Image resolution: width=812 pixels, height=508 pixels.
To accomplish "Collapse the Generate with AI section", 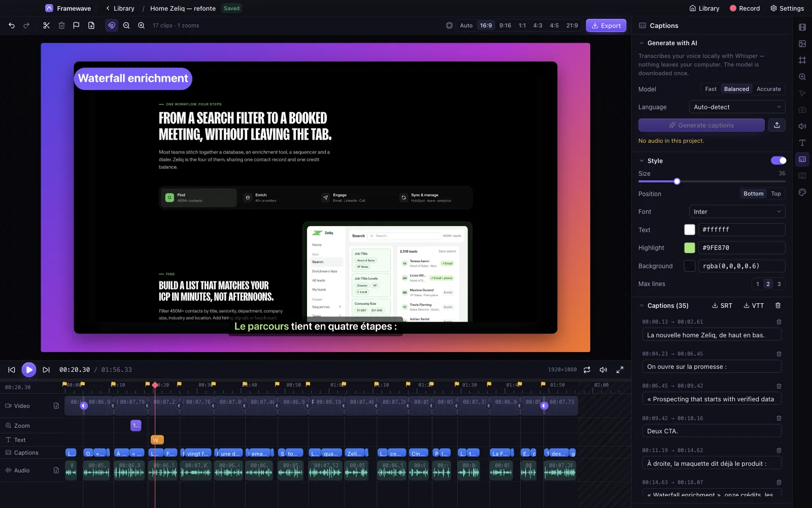I will click(x=641, y=43).
